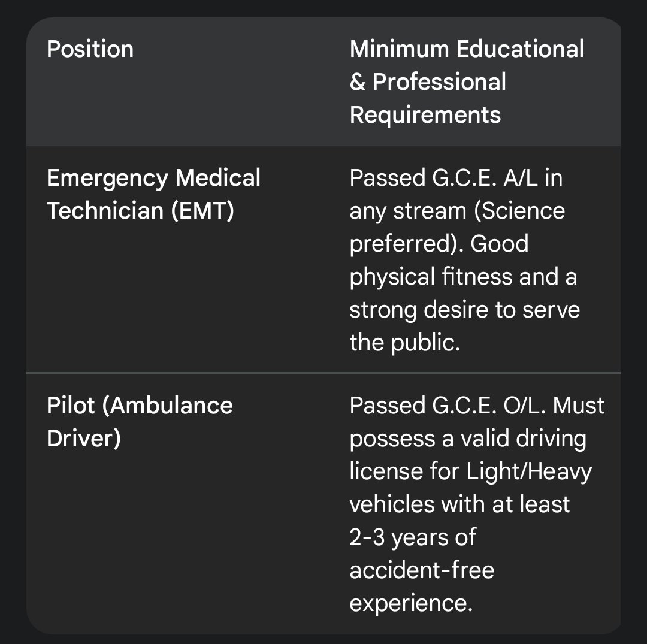Click the text '2-3 years of'
The width and height of the screenshot is (647, 644).
(413, 537)
